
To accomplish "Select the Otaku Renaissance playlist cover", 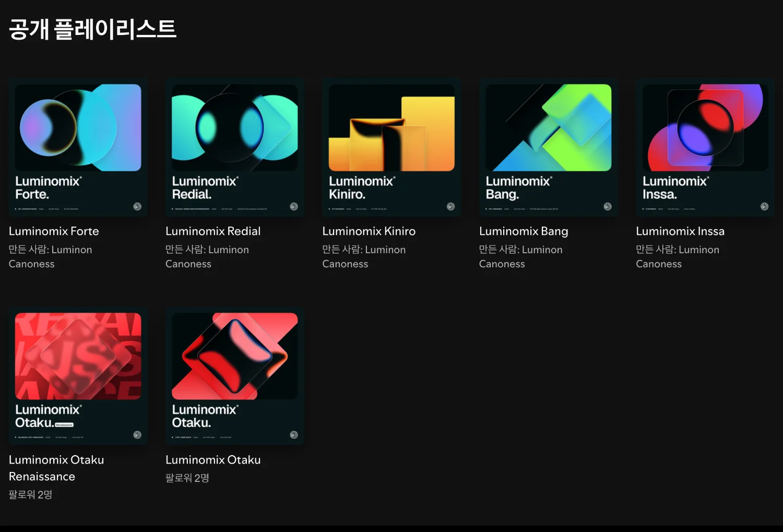I will click(78, 375).
